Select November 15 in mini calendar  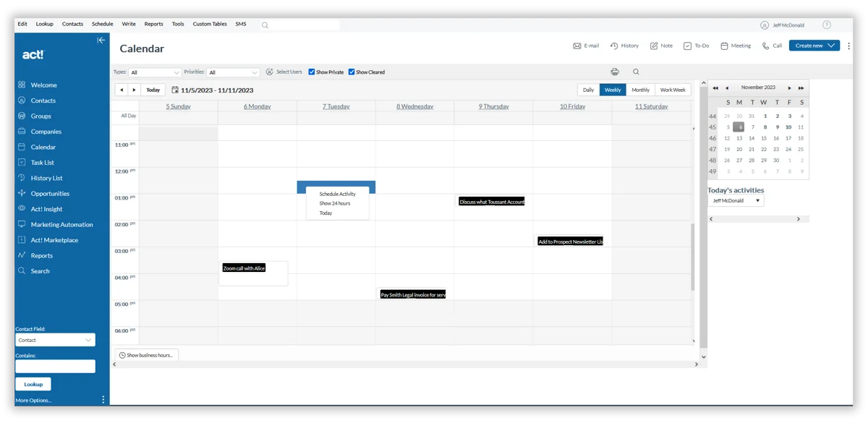764,138
